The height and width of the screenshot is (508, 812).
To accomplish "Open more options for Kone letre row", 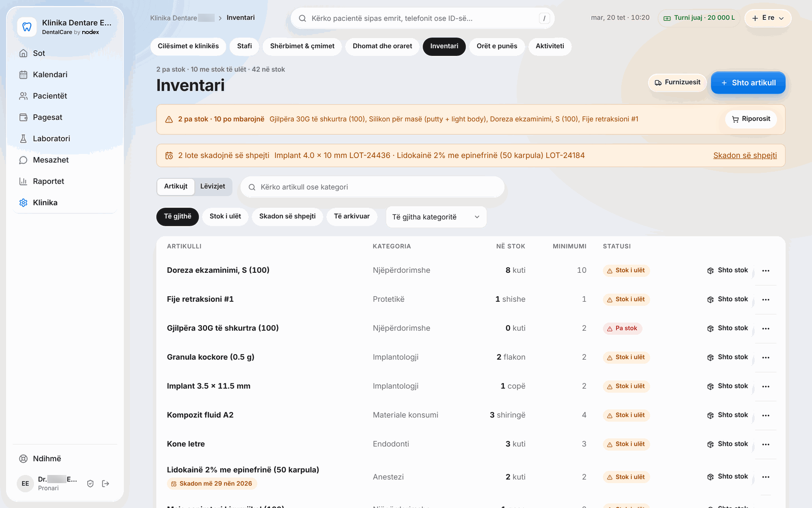I will [x=766, y=444].
